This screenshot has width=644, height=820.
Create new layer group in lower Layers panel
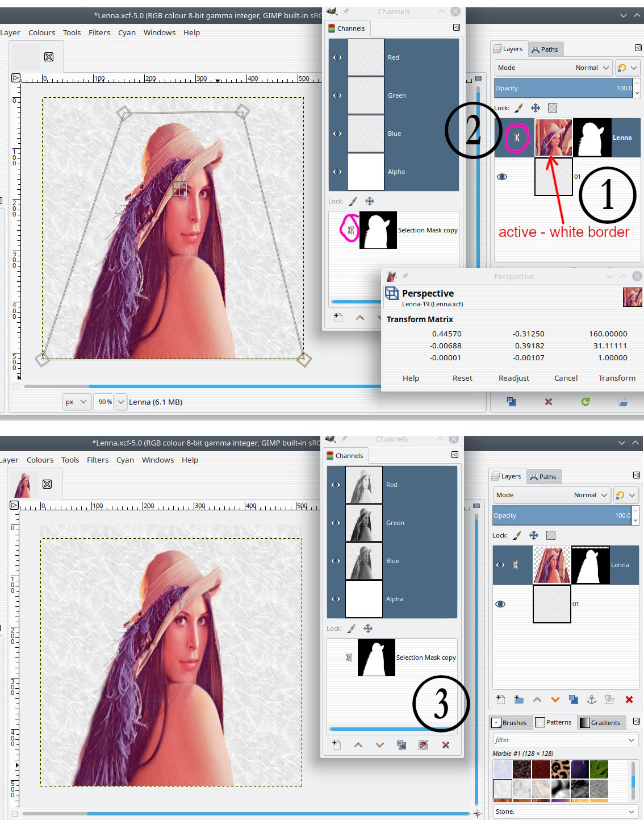[518, 700]
